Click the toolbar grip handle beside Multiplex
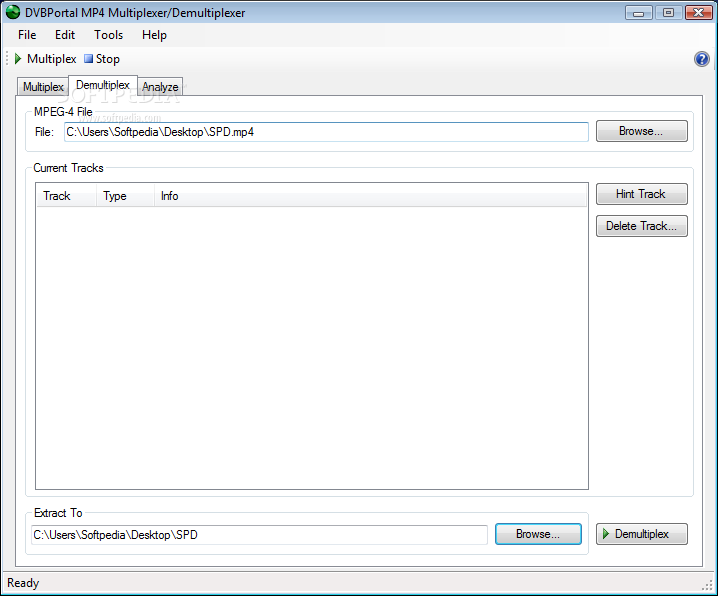This screenshot has width=718, height=596. coord(7,59)
